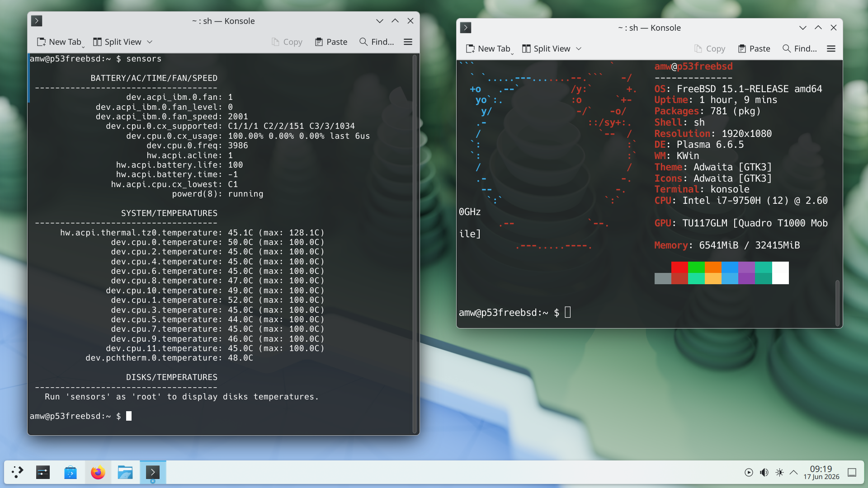The width and height of the screenshot is (868, 488).
Task: Open media player tray icon
Action: 749,472
